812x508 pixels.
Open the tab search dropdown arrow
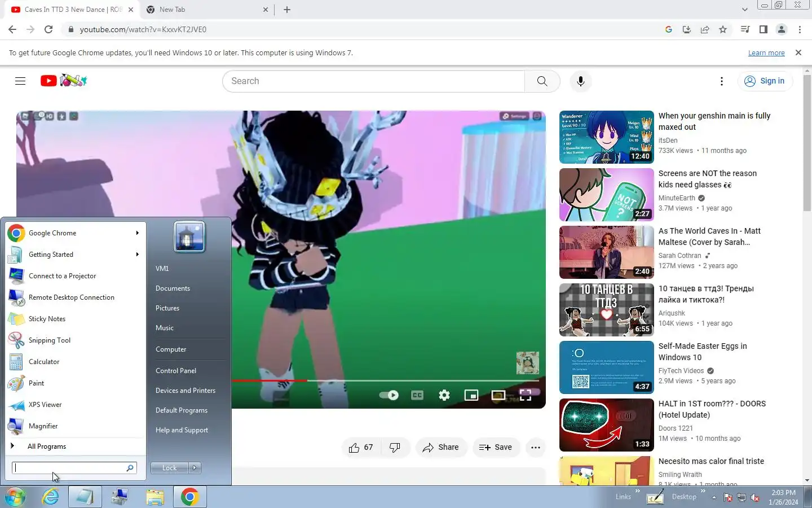(744, 10)
